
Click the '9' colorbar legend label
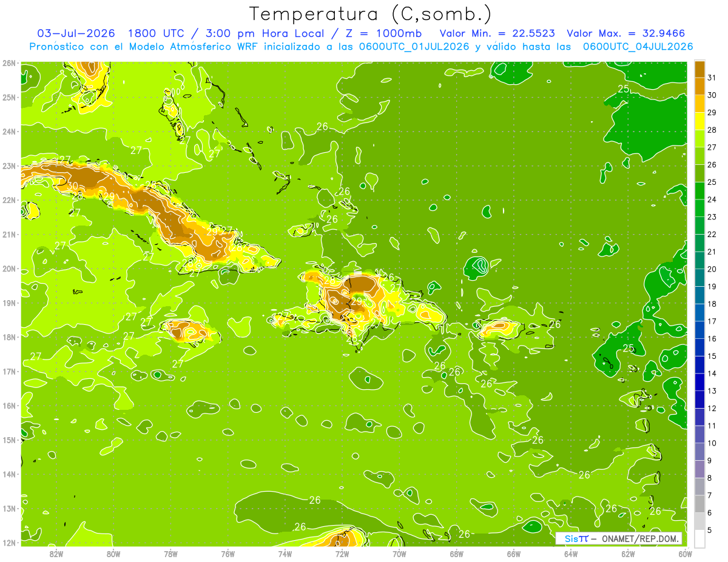click(709, 461)
